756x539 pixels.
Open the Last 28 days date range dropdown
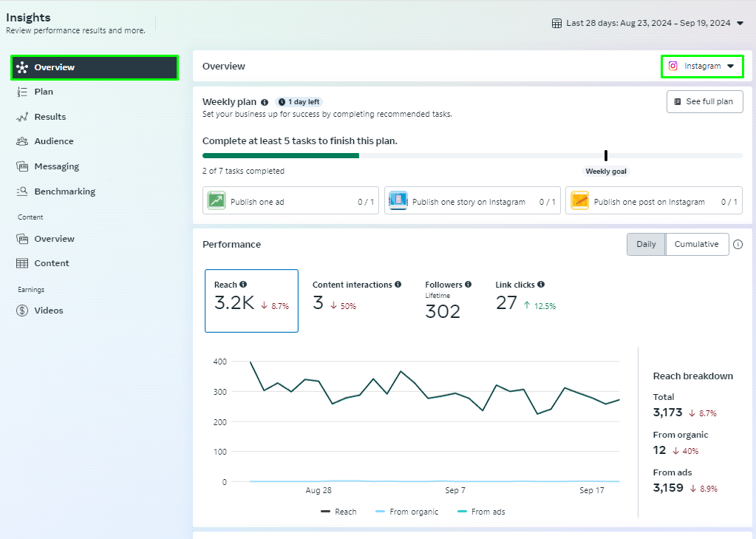click(647, 23)
